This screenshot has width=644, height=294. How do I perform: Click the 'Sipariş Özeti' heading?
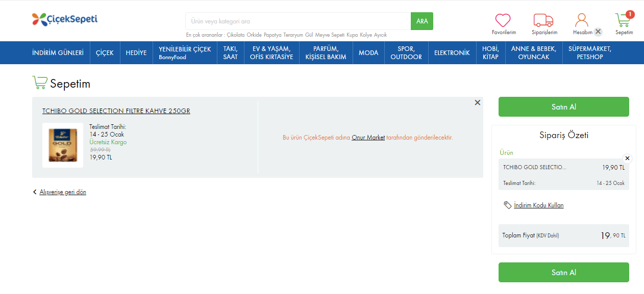[x=564, y=136]
